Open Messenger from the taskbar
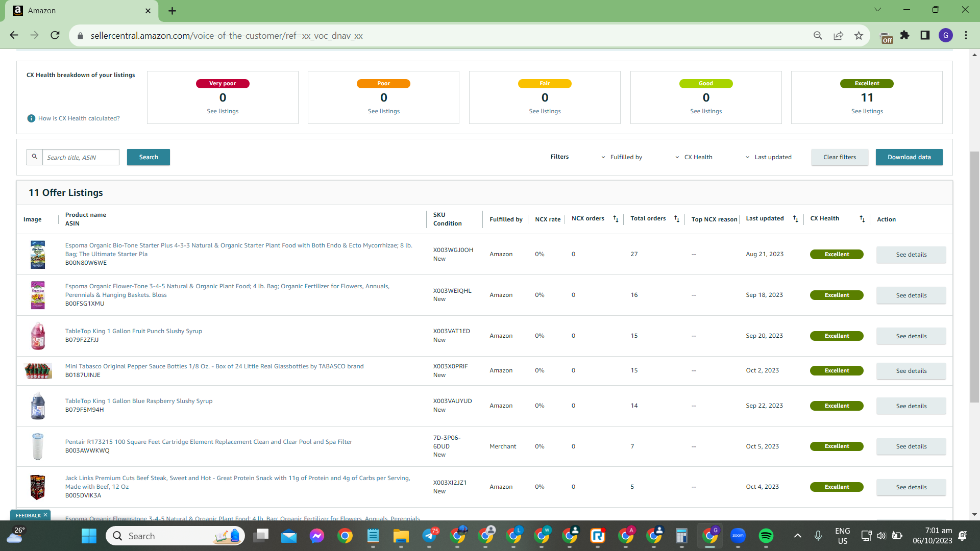 (316, 536)
